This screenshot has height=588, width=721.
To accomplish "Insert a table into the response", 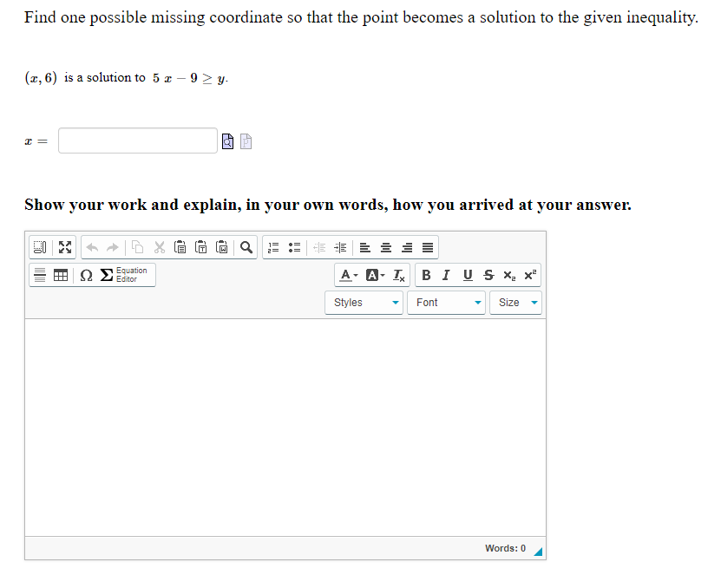I will click(x=58, y=274).
